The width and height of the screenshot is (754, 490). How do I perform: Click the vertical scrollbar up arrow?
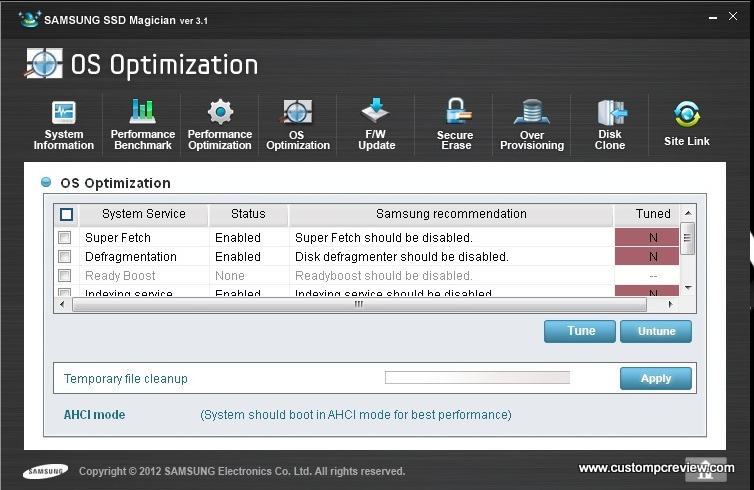point(688,213)
